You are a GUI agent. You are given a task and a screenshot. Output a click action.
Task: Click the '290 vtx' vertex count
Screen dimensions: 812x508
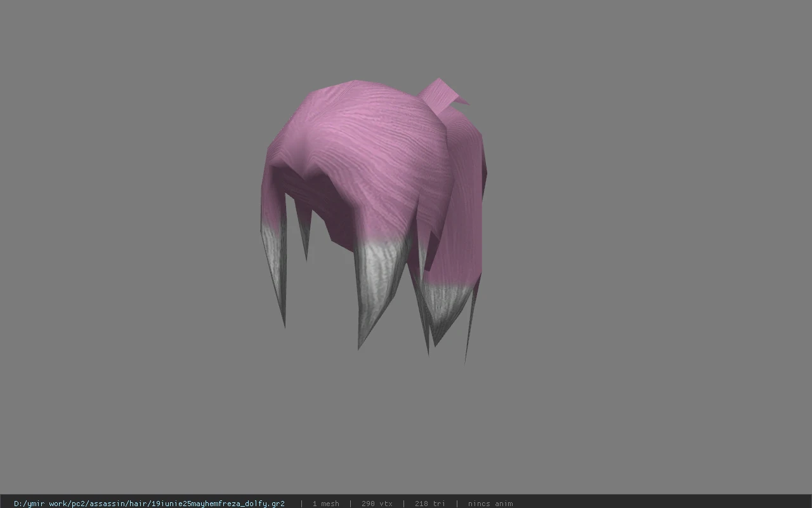pyautogui.click(x=377, y=504)
